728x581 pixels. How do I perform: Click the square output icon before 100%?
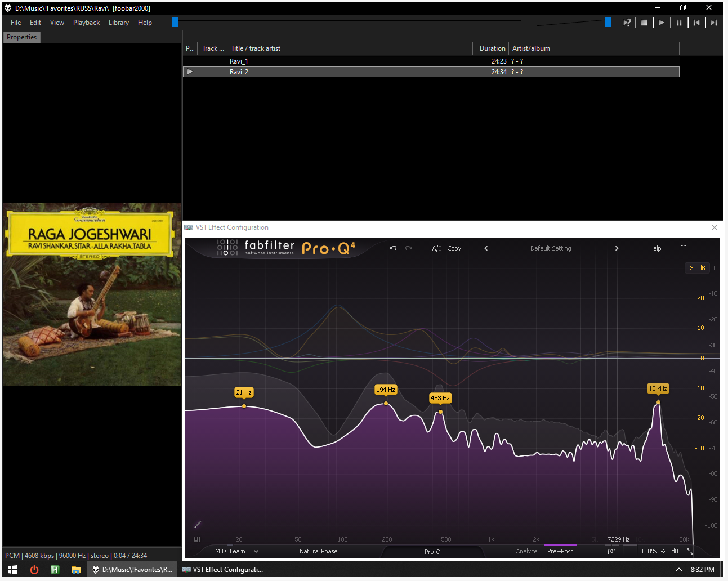(x=631, y=551)
